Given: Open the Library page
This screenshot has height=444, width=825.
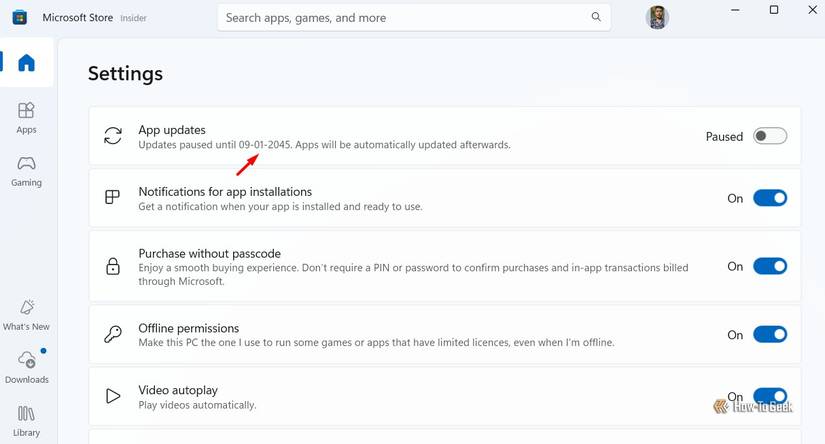Looking at the screenshot, I should pyautogui.click(x=27, y=420).
